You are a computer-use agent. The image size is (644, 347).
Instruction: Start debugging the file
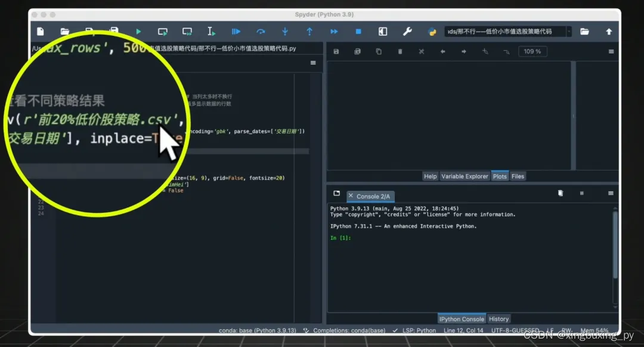pyautogui.click(x=236, y=32)
